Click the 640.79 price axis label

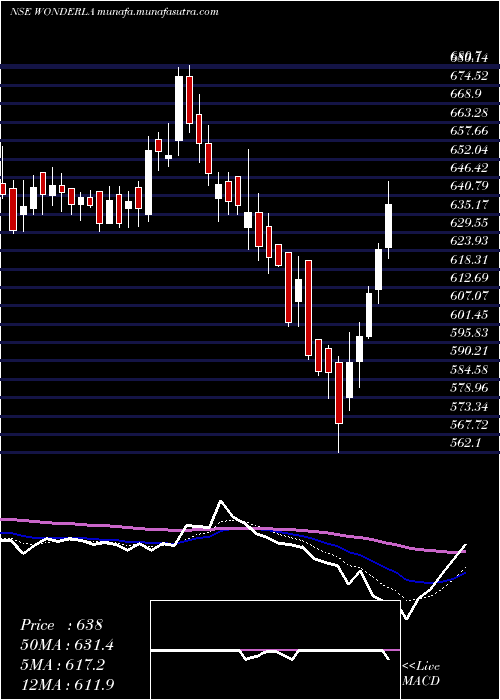point(468,187)
